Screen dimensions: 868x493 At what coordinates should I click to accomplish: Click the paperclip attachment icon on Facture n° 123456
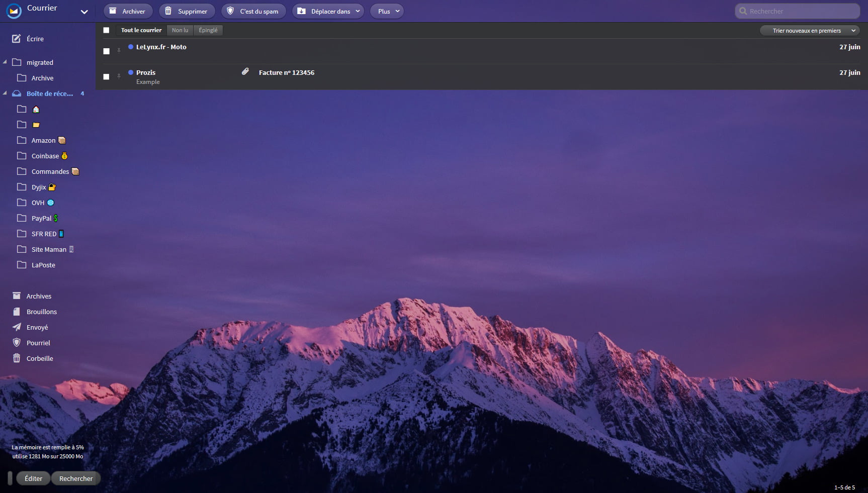point(245,72)
